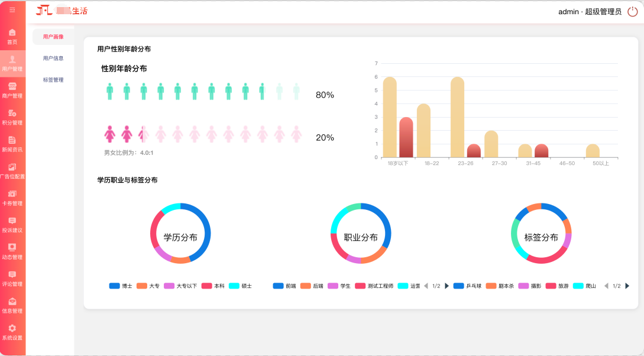This screenshot has height=356, width=644.
Task: Click tallest bar for 23~26 age group
Action: point(457,117)
